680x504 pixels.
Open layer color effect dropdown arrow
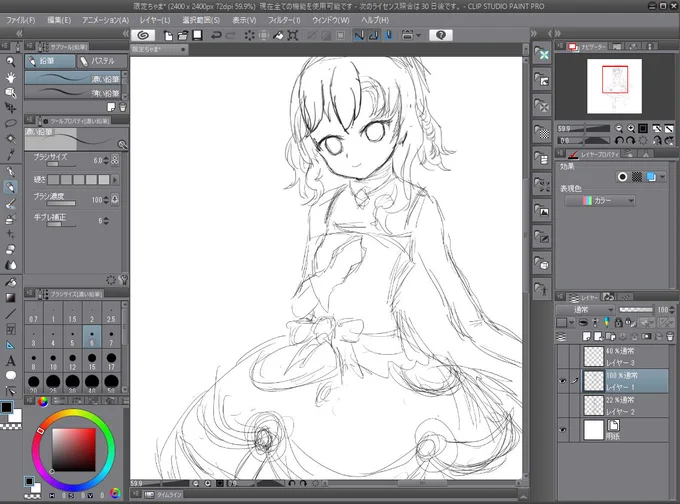click(x=662, y=177)
